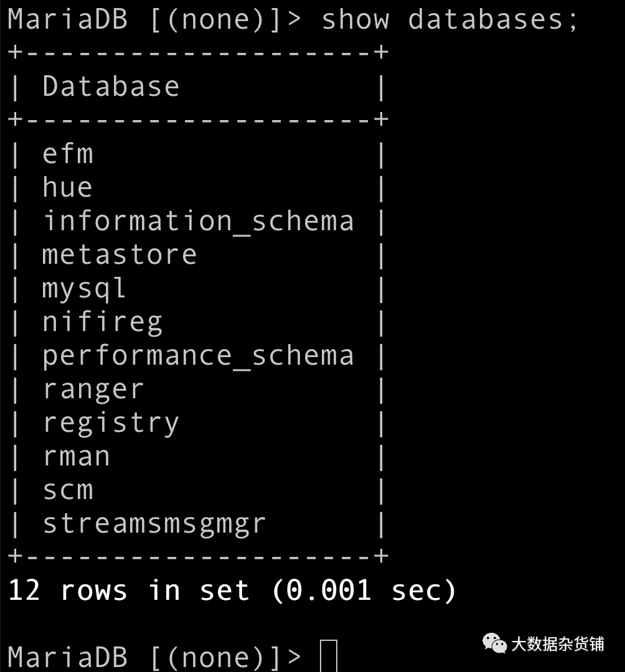Viewport: 625px width, 672px height.
Task: Select the streamsmsgmgr database row
Action: coord(154,524)
